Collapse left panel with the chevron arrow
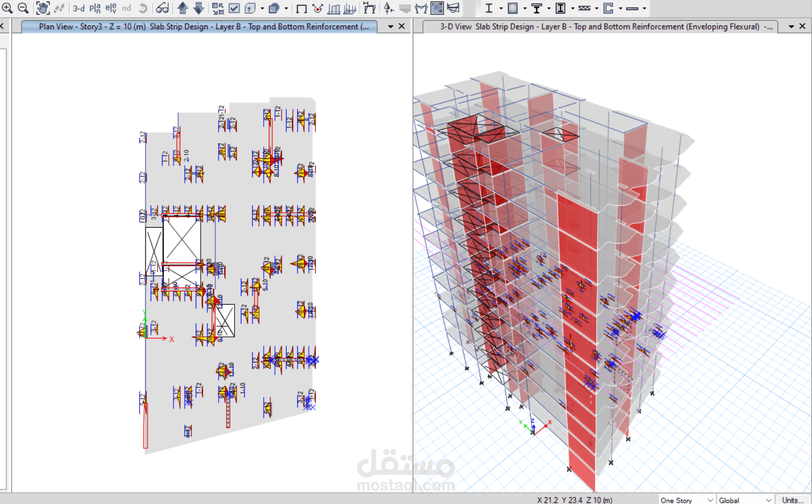Screen dimensions: 812x504 point(2,26)
